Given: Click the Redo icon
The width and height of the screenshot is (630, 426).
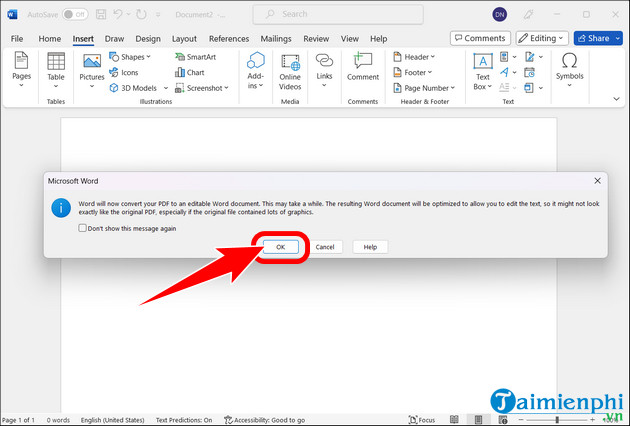Looking at the screenshot, I should pyautogui.click(x=141, y=14).
